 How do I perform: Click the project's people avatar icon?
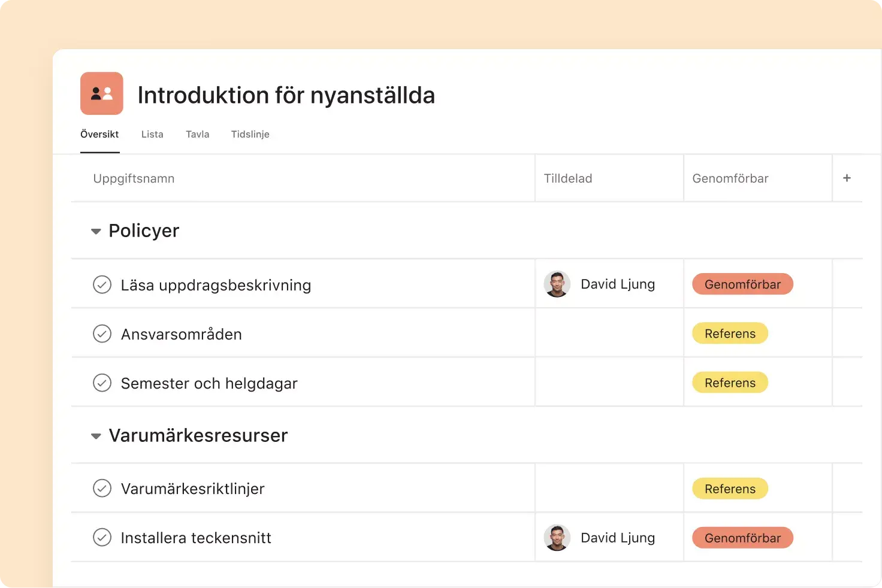point(101,93)
